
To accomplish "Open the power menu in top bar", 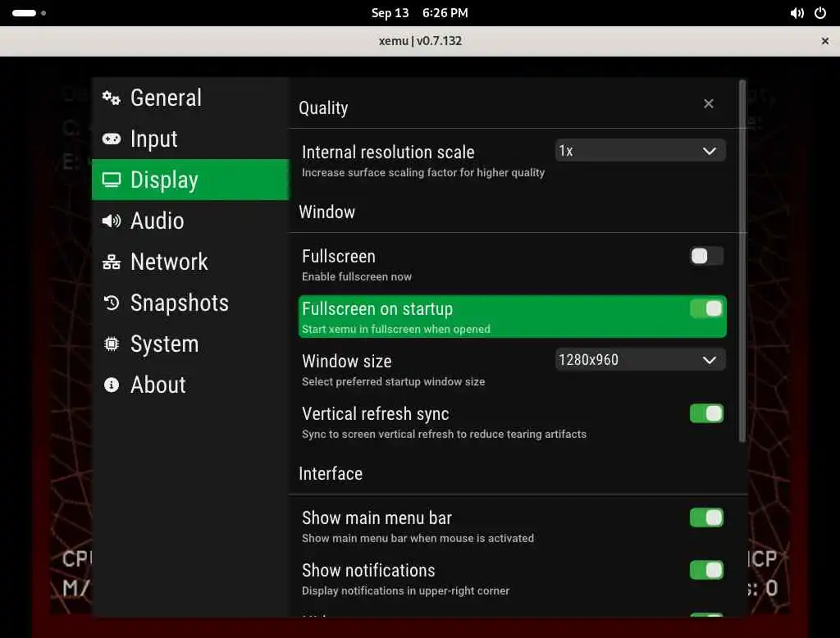I will click(x=820, y=13).
